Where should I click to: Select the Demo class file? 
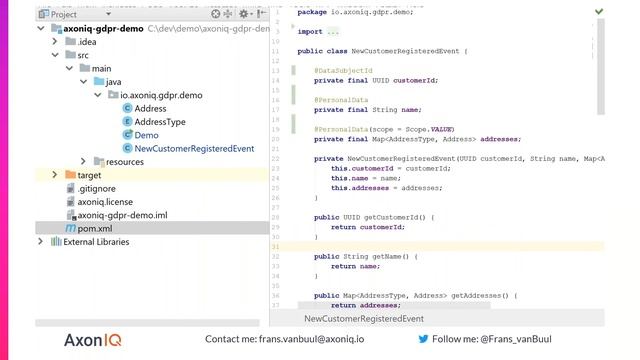click(x=147, y=135)
